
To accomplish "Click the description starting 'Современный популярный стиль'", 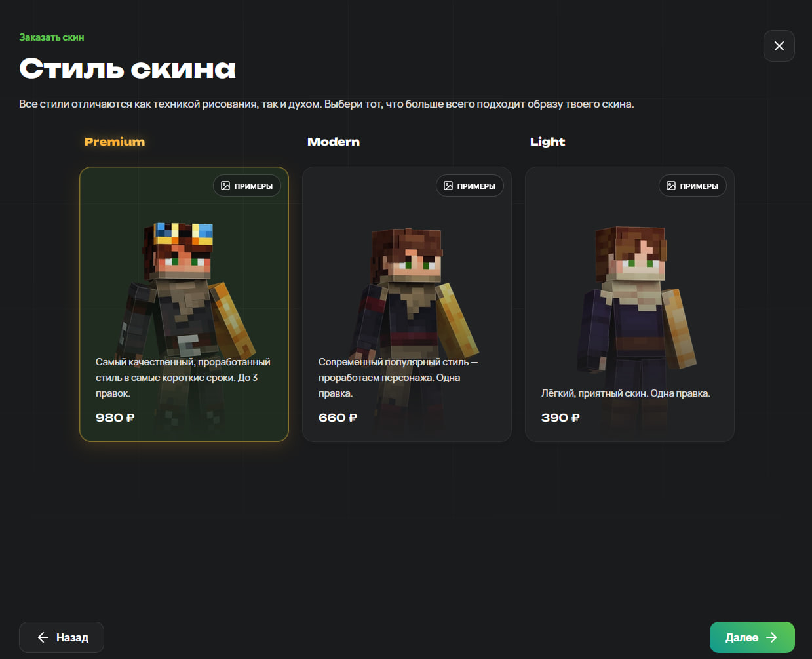I will [x=398, y=378].
